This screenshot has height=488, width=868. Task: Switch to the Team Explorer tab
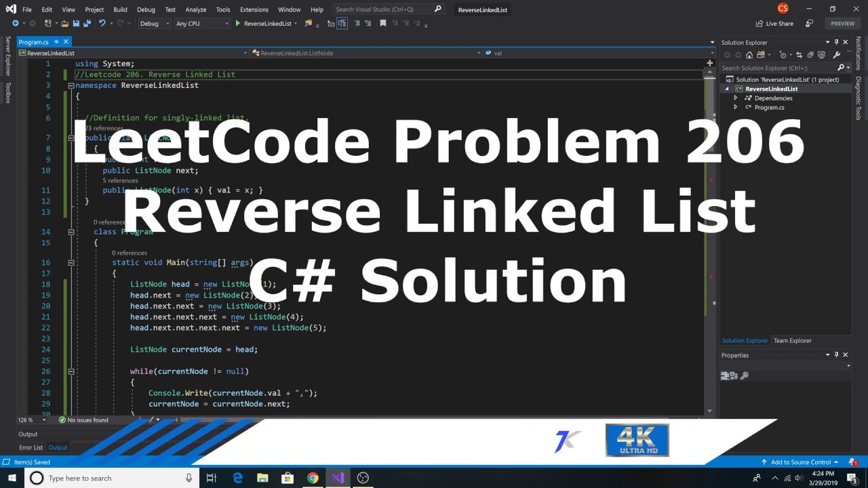[792, 341]
